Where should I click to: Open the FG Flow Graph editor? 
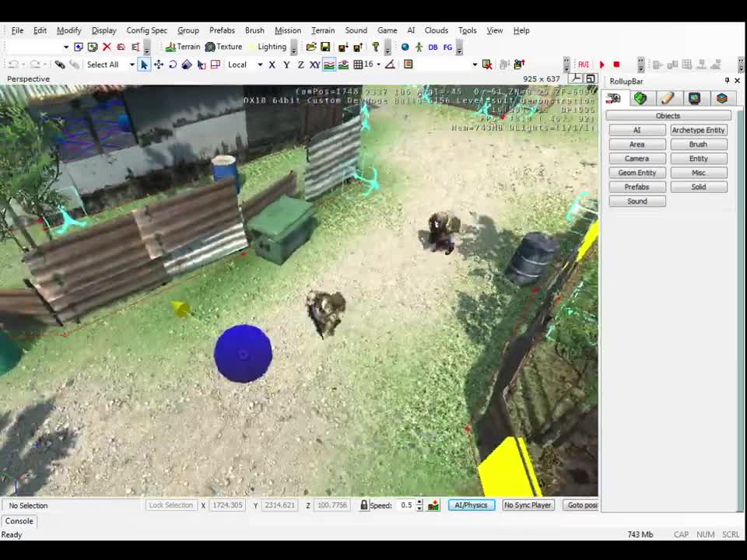[447, 47]
